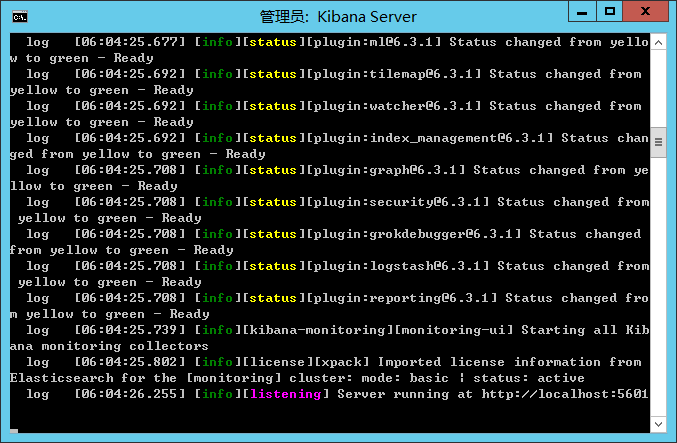The height and width of the screenshot is (443, 677).
Task: Click the plugin:reporting@6.3.1 text
Action: 402,298
